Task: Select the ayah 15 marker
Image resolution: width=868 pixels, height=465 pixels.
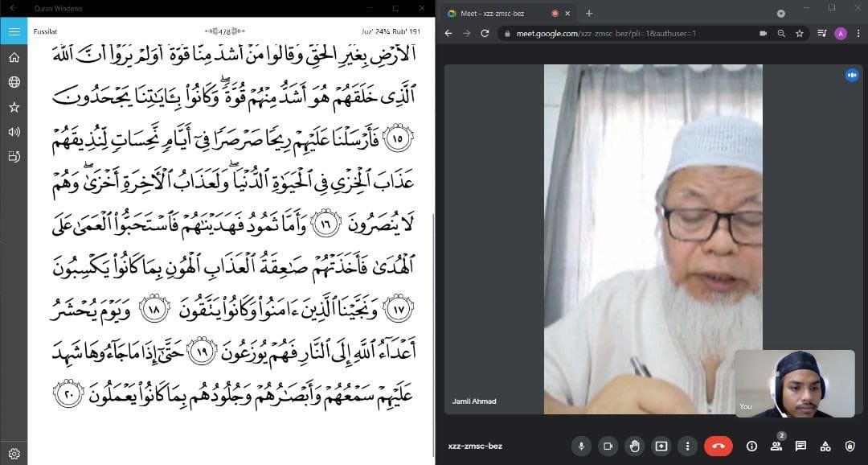Action: [x=397, y=138]
